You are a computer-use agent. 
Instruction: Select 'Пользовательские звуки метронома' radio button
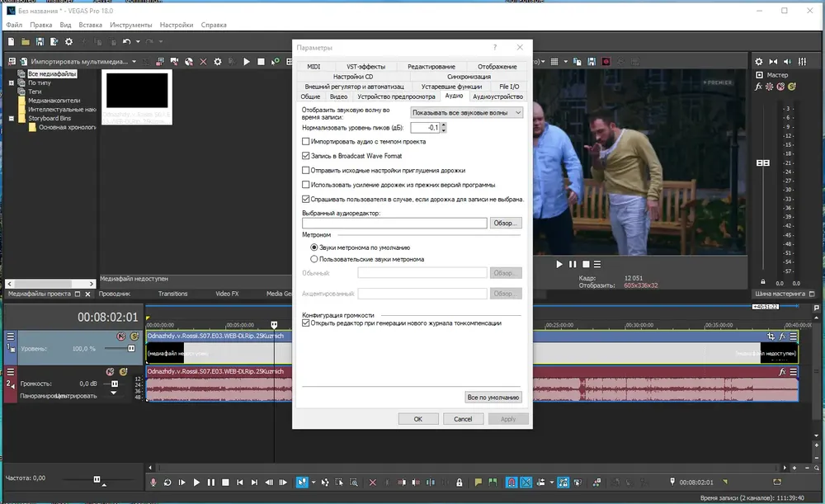point(313,259)
